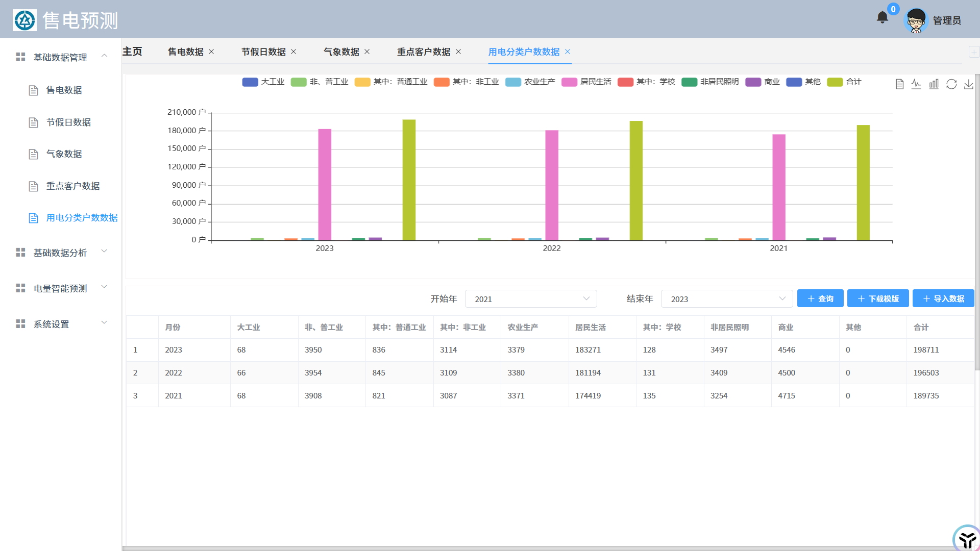The height and width of the screenshot is (551, 980).
Task: Open the chart data view icon
Action: [x=899, y=84]
